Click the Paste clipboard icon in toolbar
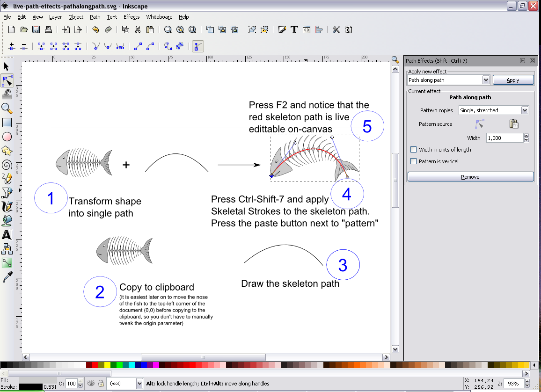Image resolution: width=541 pixels, height=392 pixels. tap(150, 29)
